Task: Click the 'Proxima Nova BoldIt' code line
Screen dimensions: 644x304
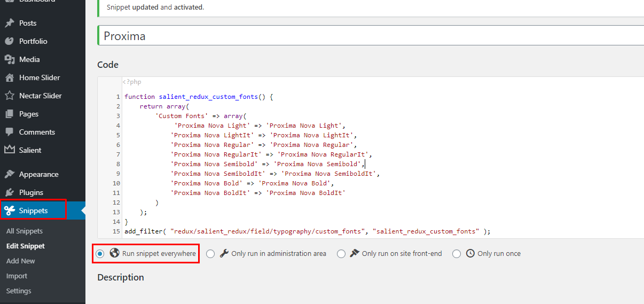Action: click(258, 193)
